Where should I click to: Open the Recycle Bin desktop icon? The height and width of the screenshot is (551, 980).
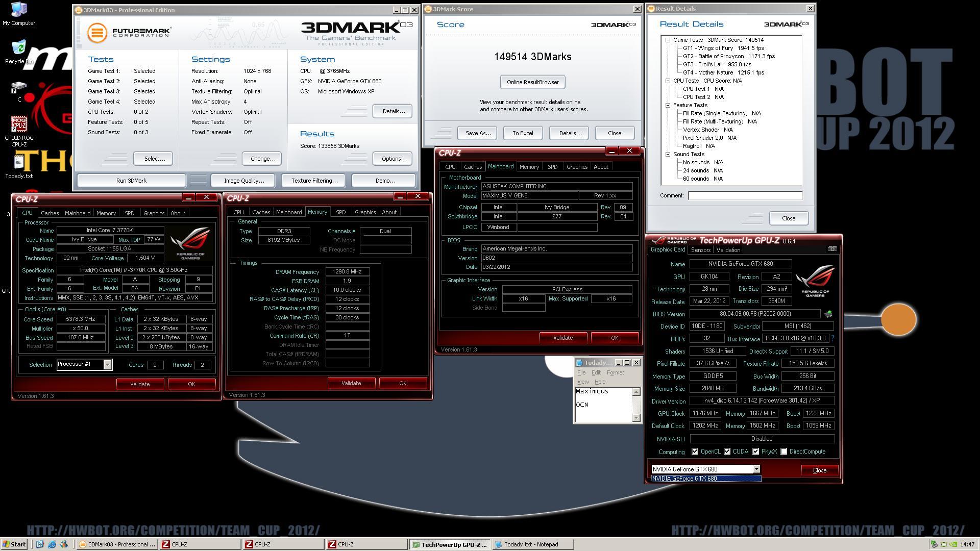click(19, 52)
